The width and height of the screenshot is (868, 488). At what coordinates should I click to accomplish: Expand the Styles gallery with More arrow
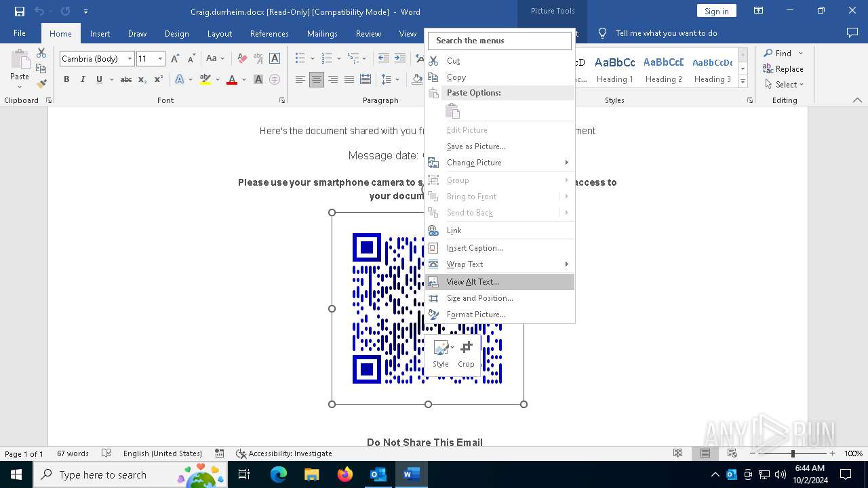[x=743, y=82]
